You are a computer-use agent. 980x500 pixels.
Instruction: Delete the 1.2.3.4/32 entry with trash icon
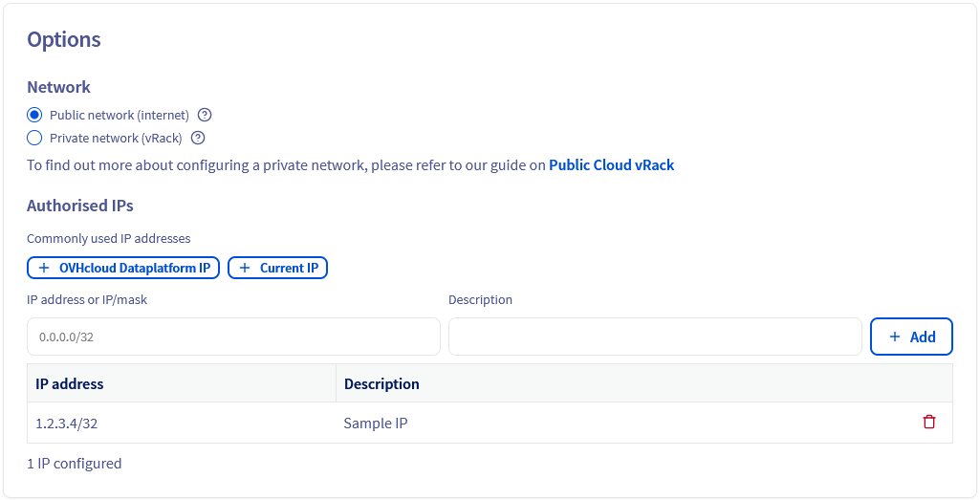[x=928, y=423]
